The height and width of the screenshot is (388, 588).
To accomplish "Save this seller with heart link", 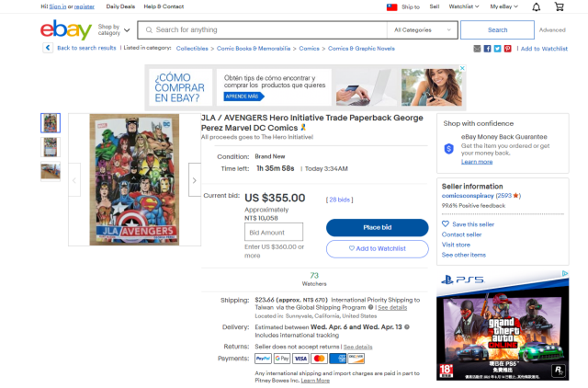I will click(x=468, y=224).
